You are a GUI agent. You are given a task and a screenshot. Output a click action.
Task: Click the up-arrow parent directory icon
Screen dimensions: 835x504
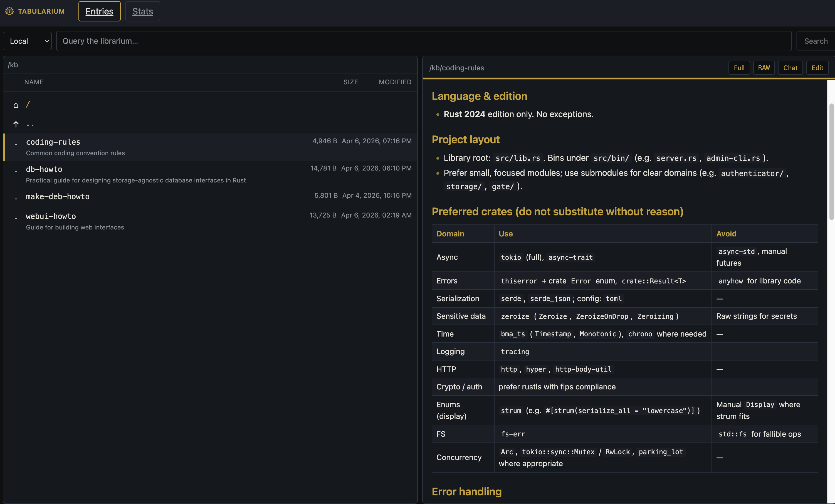point(16,124)
